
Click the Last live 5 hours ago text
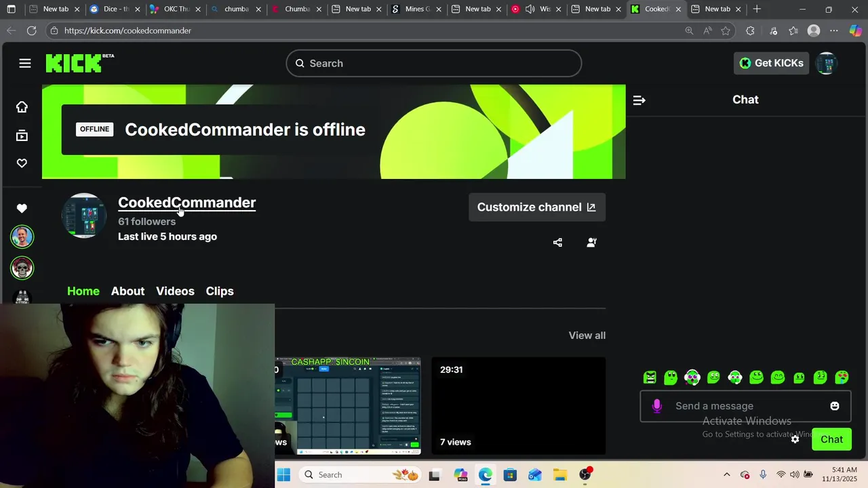coord(167,237)
